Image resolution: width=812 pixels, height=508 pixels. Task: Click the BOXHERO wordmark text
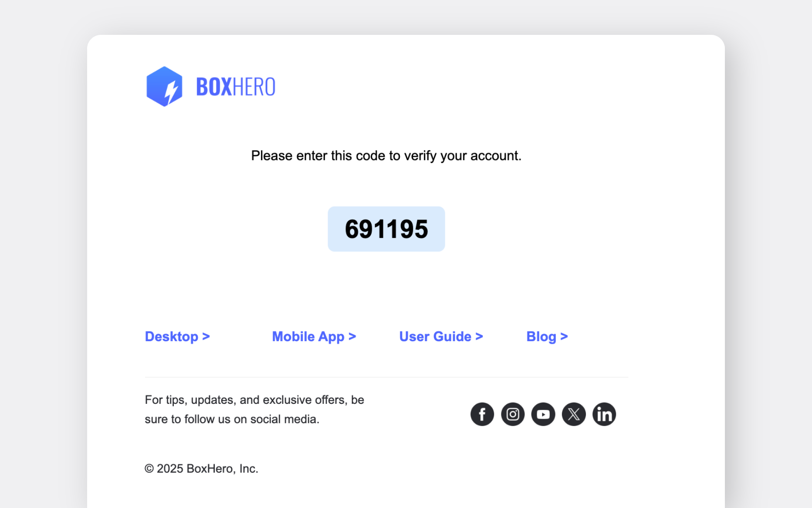(x=235, y=87)
